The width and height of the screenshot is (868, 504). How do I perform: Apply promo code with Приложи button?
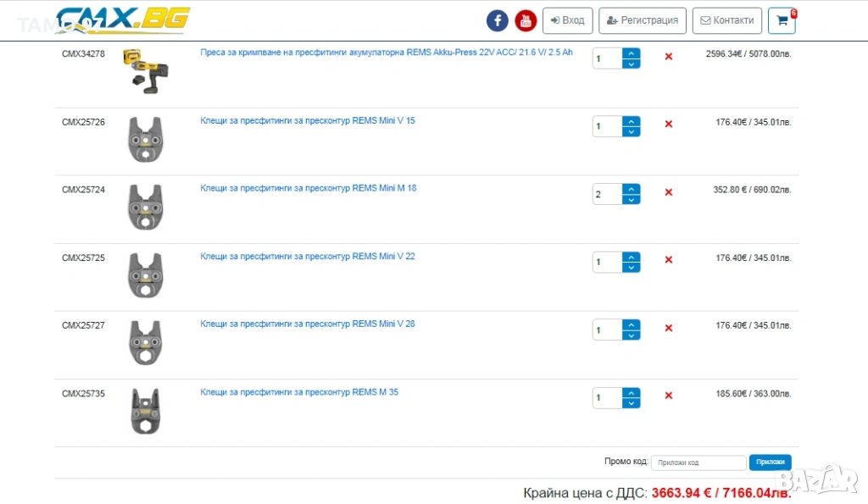tap(770, 462)
